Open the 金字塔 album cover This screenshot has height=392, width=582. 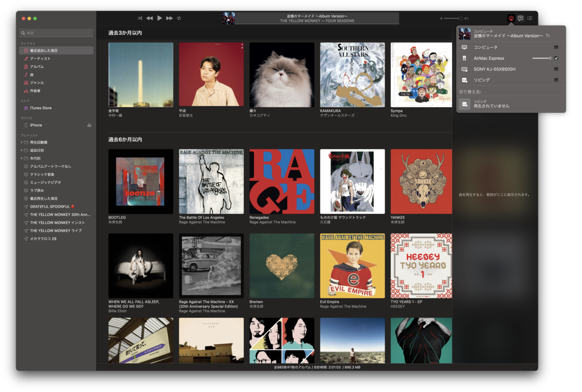coord(141,75)
